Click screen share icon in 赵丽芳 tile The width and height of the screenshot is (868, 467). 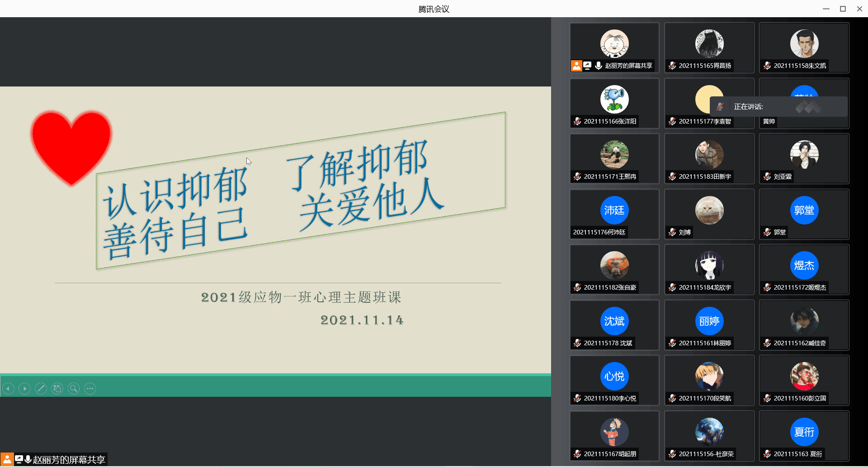point(587,66)
